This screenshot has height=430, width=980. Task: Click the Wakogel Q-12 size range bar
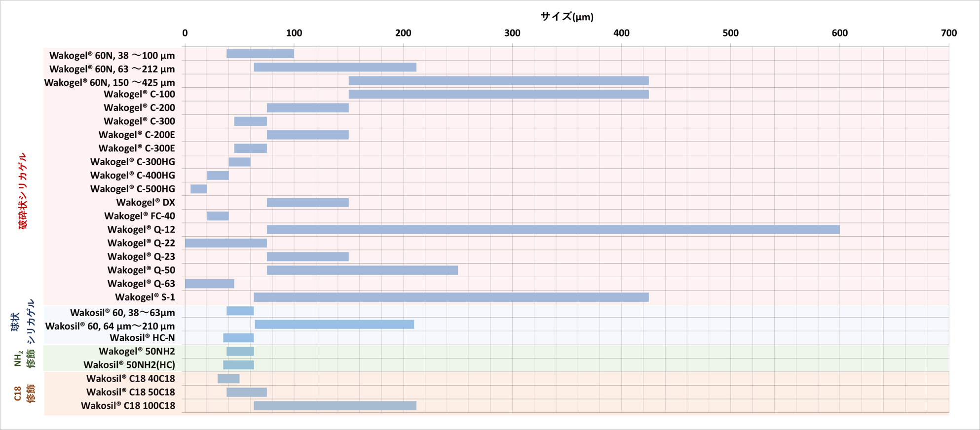(x=553, y=229)
